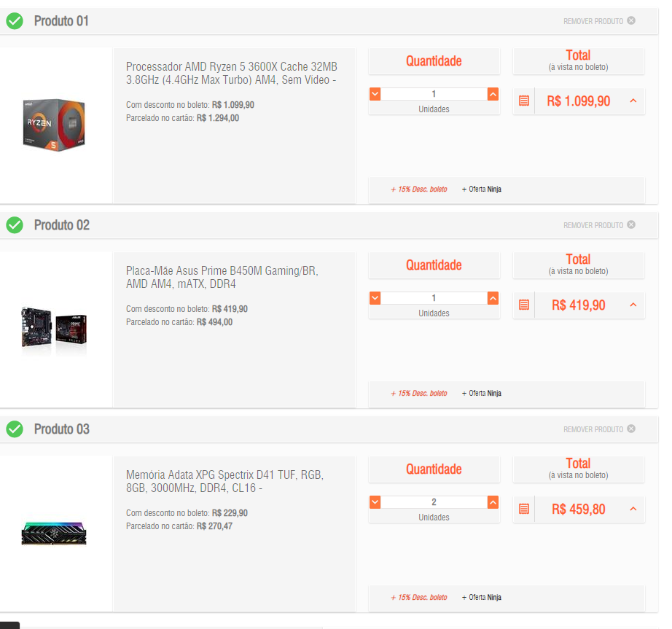Open price details list icon for Adata memory
The width and height of the screenshot is (672, 629).
tap(524, 509)
